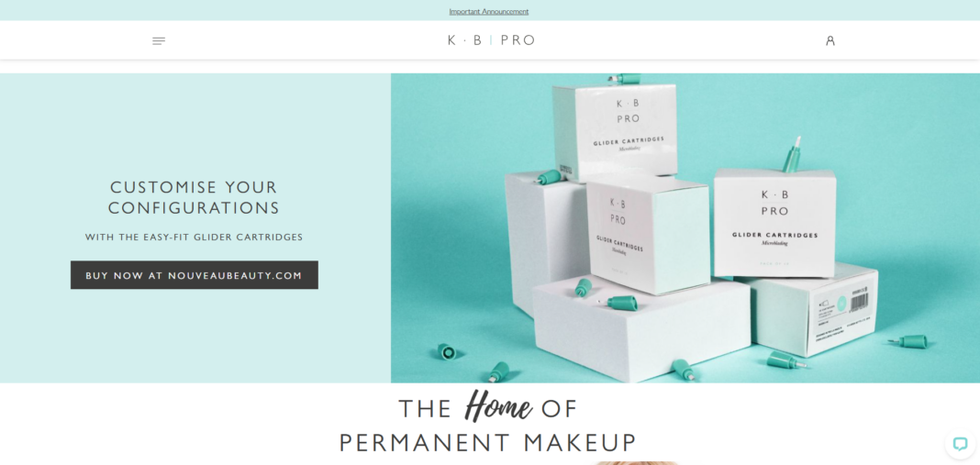The width and height of the screenshot is (980, 465).
Task: Open the user account icon
Action: click(x=830, y=40)
